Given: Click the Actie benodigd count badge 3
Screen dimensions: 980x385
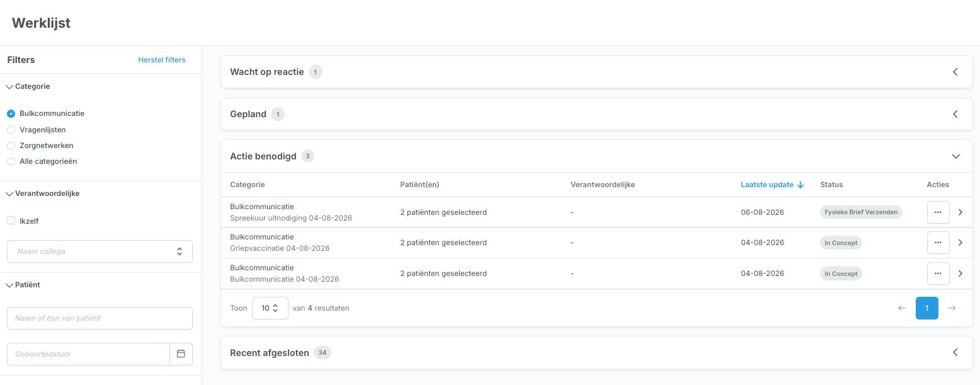Looking at the screenshot, I should pos(307,156).
